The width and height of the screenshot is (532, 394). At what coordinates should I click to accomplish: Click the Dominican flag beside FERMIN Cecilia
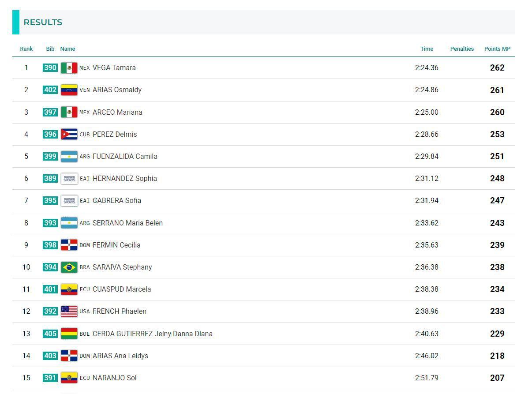[69, 245]
